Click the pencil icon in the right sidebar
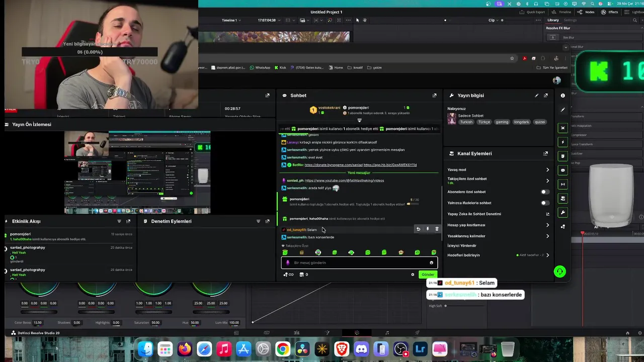Image resolution: width=644 pixels, height=362 pixels. point(562,110)
